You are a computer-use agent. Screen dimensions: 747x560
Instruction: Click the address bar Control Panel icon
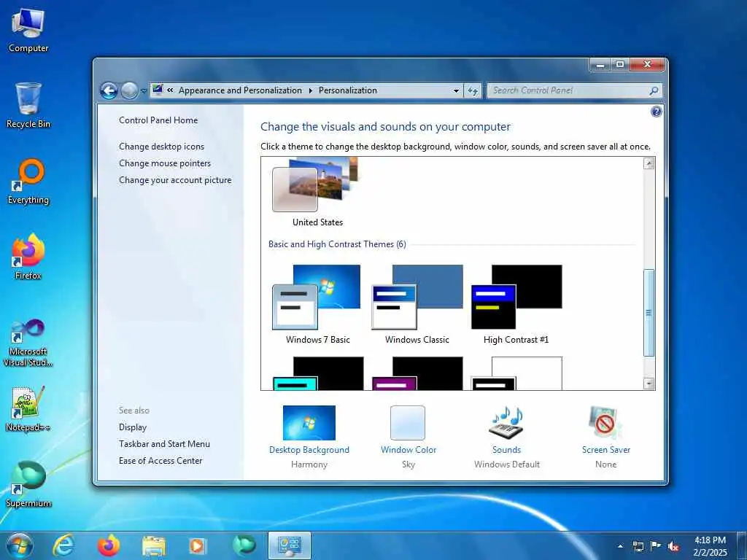158,90
